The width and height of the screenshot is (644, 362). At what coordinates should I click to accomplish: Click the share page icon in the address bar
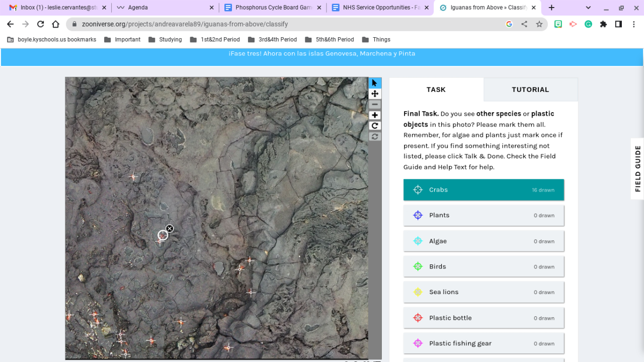(524, 24)
